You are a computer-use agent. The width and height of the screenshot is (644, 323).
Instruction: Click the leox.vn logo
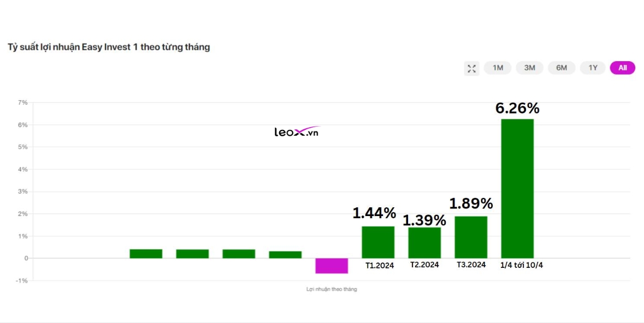tap(296, 132)
